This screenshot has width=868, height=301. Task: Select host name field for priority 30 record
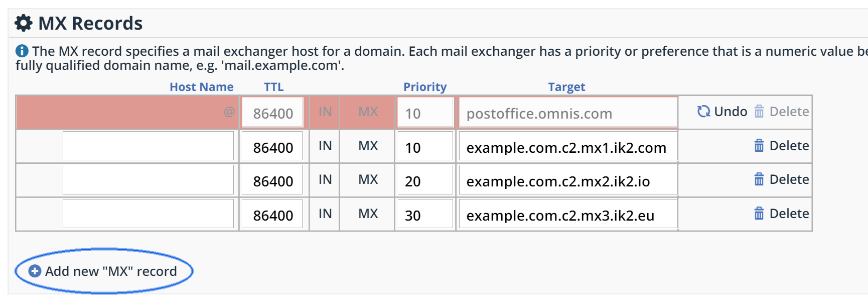[x=148, y=214]
